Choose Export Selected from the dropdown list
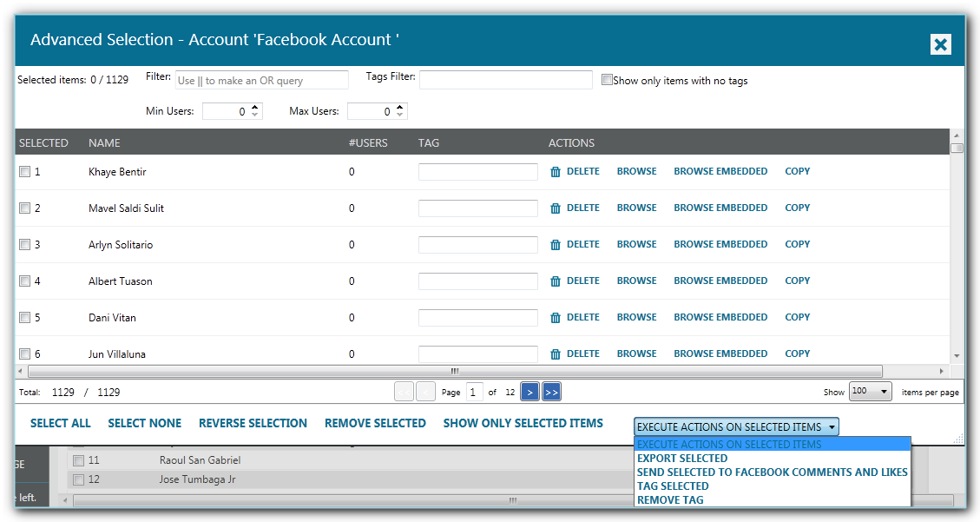980x522 pixels. 682,459
